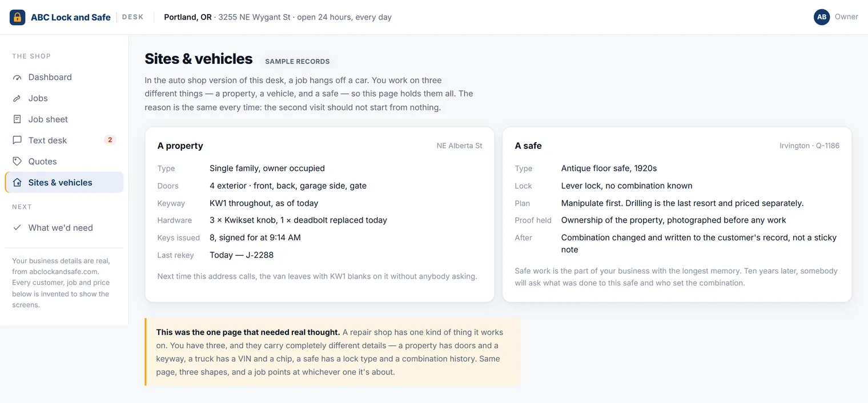The width and height of the screenshot is (868, 403).
Task: Click the Text desk chat bubble icon
Action: point(17,140)
